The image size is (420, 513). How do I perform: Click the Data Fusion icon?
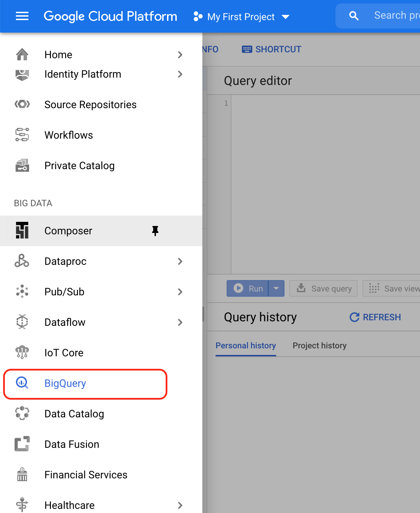point(22,444)
